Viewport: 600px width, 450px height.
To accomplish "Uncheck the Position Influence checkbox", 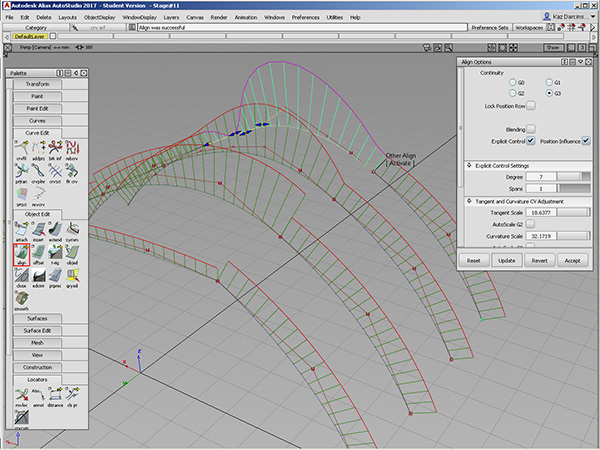I will coord(586,140).
